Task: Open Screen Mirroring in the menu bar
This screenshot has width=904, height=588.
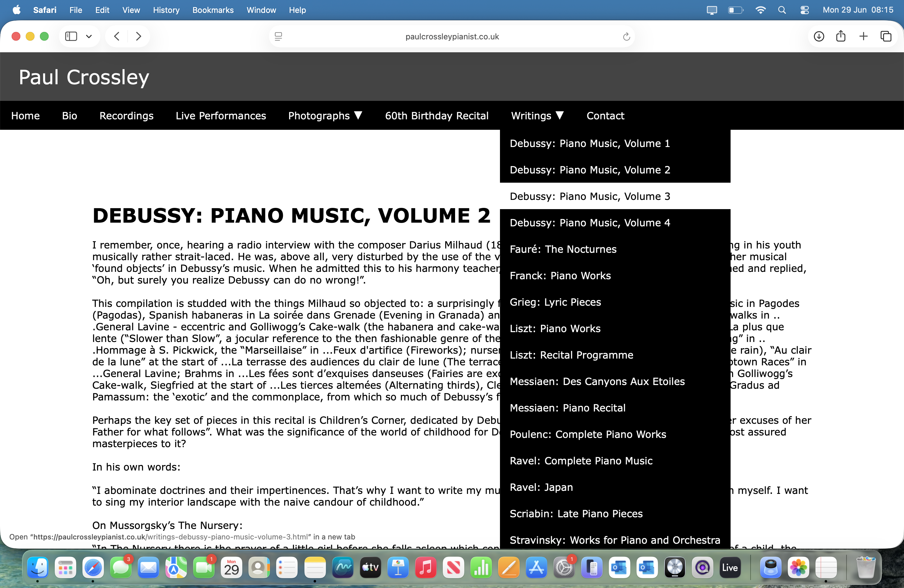Action: [712, 10]
